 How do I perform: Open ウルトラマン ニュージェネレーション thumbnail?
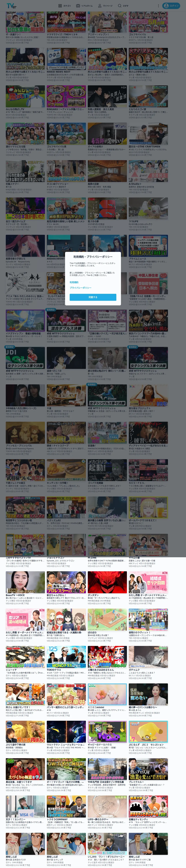(x=66, y=732)
